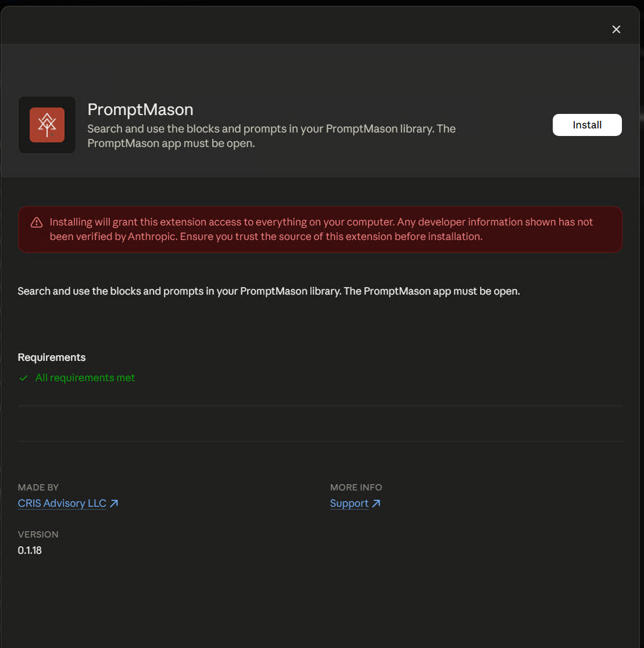644x648 pixels.
Task: Click the external arrow icon beside Support
Action: 376,503
